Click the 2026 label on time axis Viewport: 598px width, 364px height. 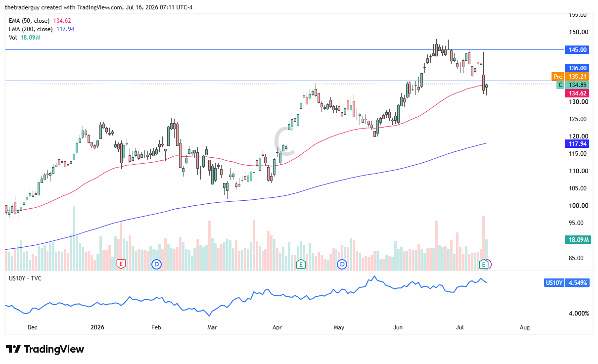click(97, 327)
